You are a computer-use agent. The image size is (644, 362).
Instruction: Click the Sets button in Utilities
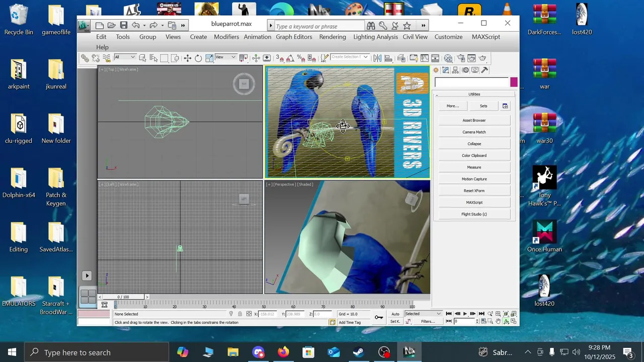click(x=484, y=106)
